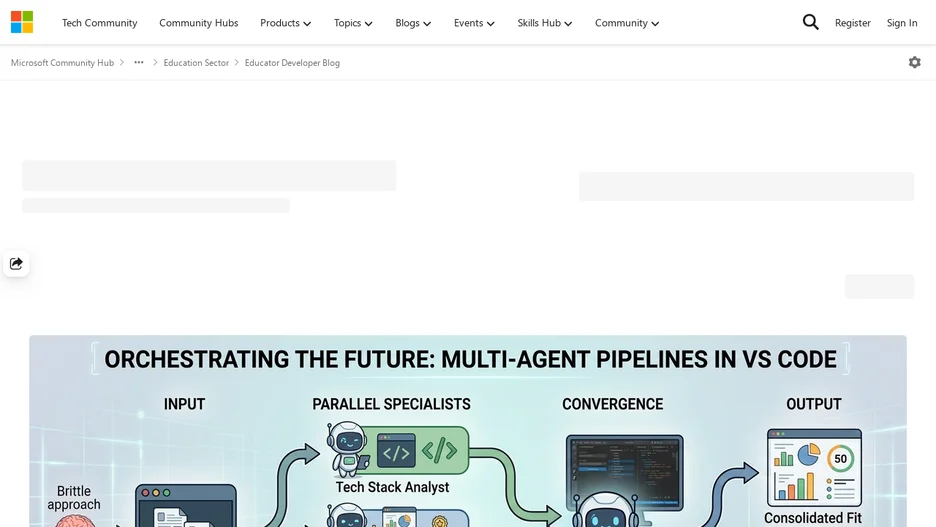Screen dimensions: 936x527
Task: Expand the Events menu
Action: tap(474, 23)
